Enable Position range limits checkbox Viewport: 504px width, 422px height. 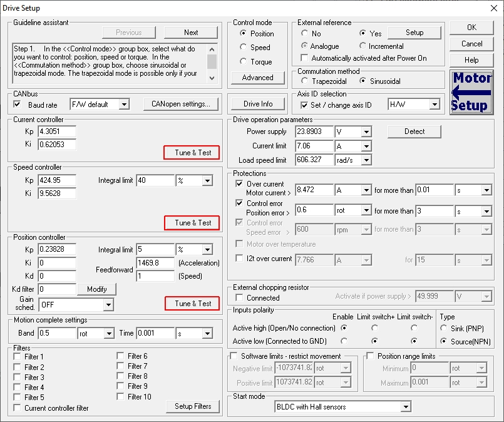[370, 356]
